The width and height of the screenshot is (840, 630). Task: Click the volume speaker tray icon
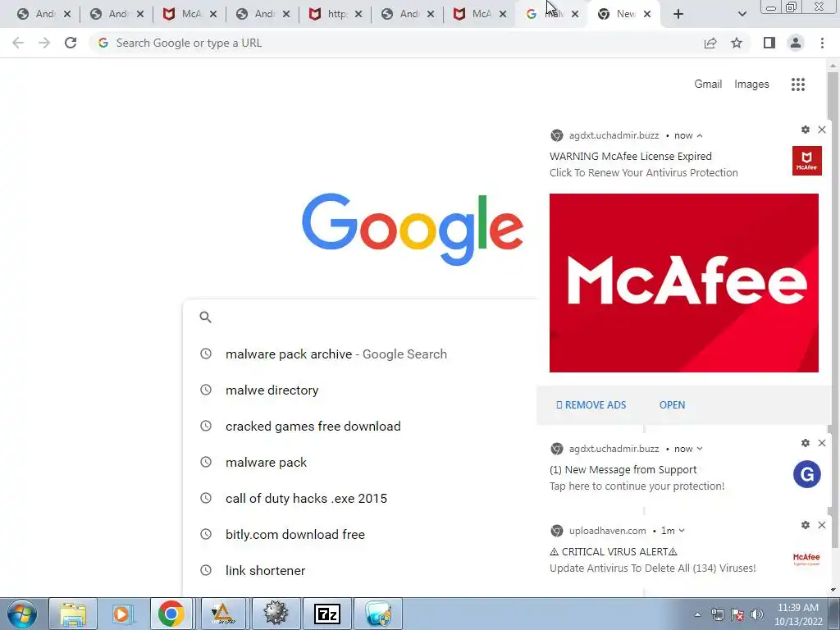click(756, 614)
